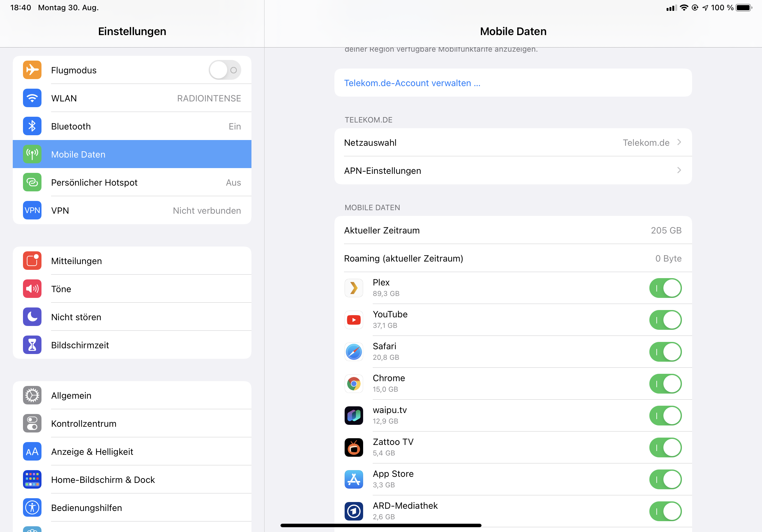Screen dimensions: 762x532
Task: Tap the Bildschirmzeit hourglass icon
Action: 32,345
